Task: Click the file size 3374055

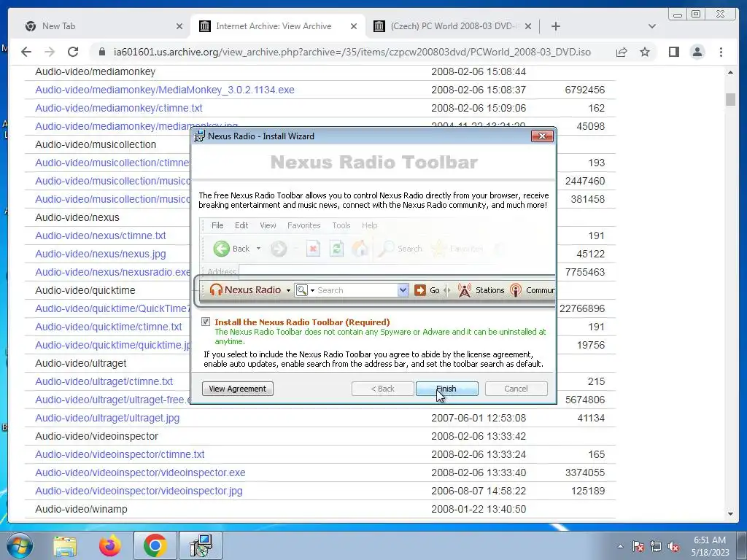Action: (x=585, y=472)
